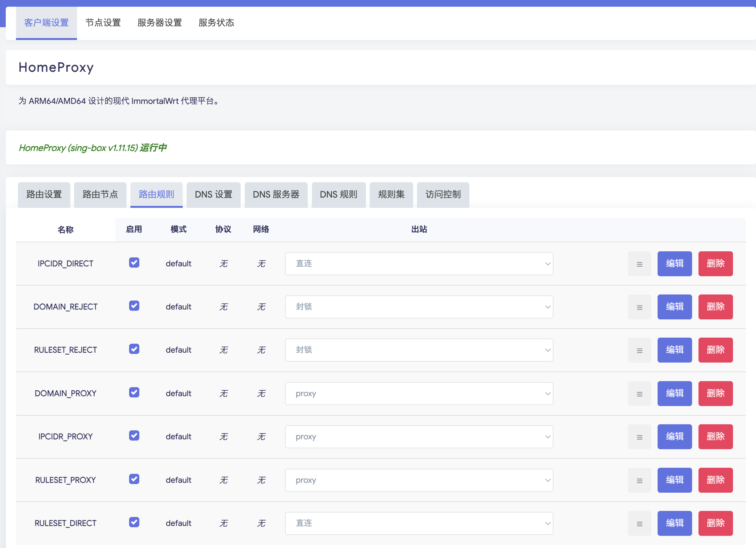The image size is (756, 548).
Task: Click 删除 button for IPCIDR_PROXY
Action: tap(715, 437)
